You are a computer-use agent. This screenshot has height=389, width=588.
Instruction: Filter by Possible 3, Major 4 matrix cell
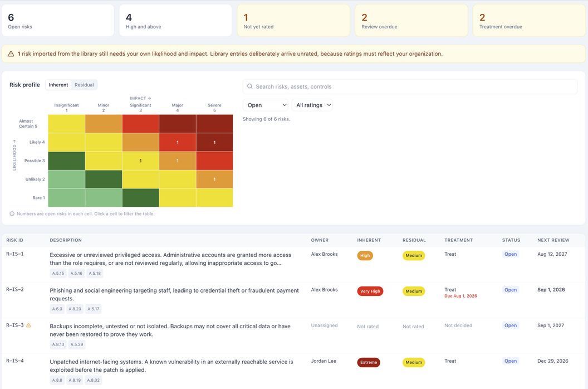tap(178, 161)
